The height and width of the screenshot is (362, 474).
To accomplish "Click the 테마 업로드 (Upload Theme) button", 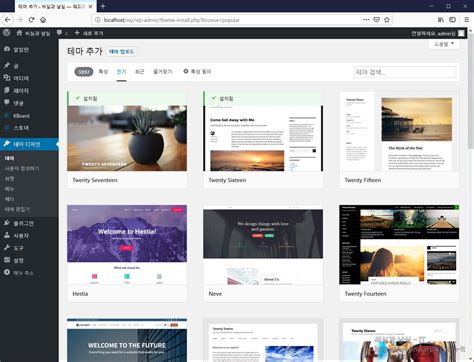I will 121,51.
